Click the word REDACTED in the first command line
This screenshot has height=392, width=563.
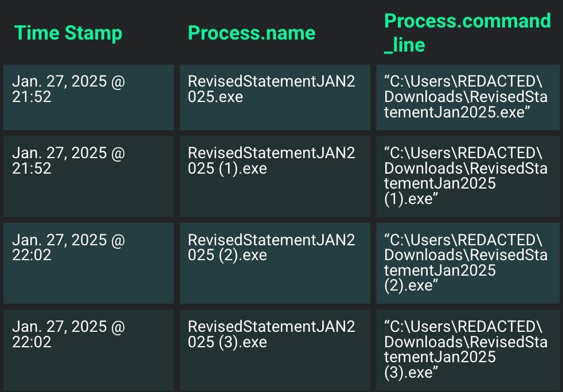(497, 82)
